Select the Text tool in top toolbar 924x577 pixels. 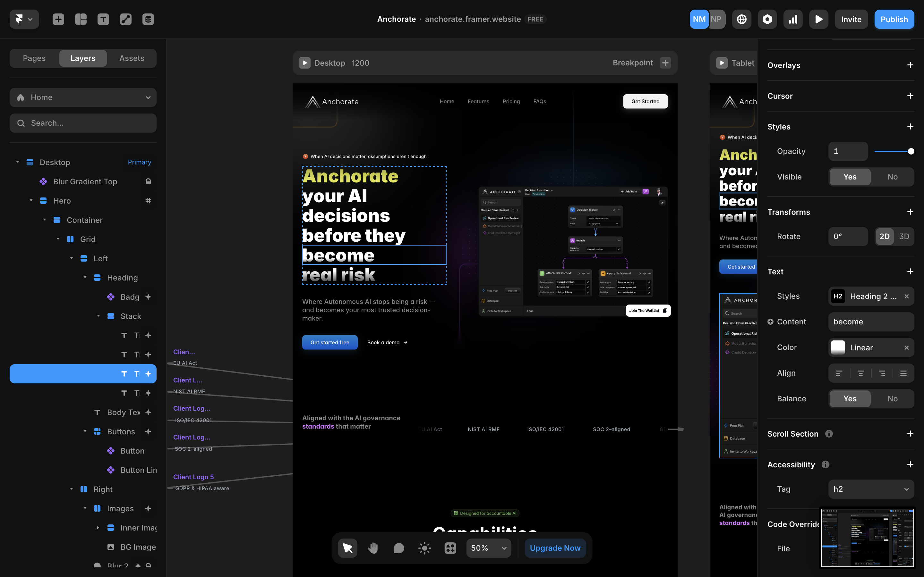point(103,19)
